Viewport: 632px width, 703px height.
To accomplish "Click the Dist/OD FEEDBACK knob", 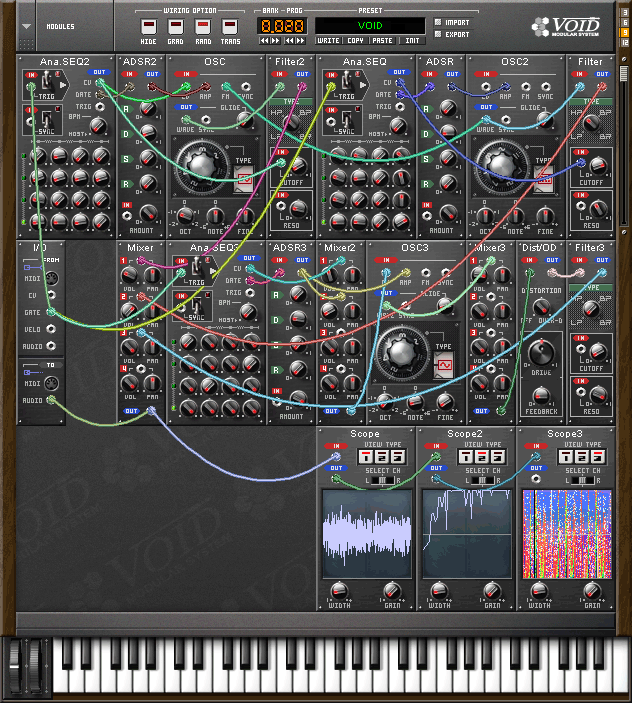I will [x=541, y=396].
